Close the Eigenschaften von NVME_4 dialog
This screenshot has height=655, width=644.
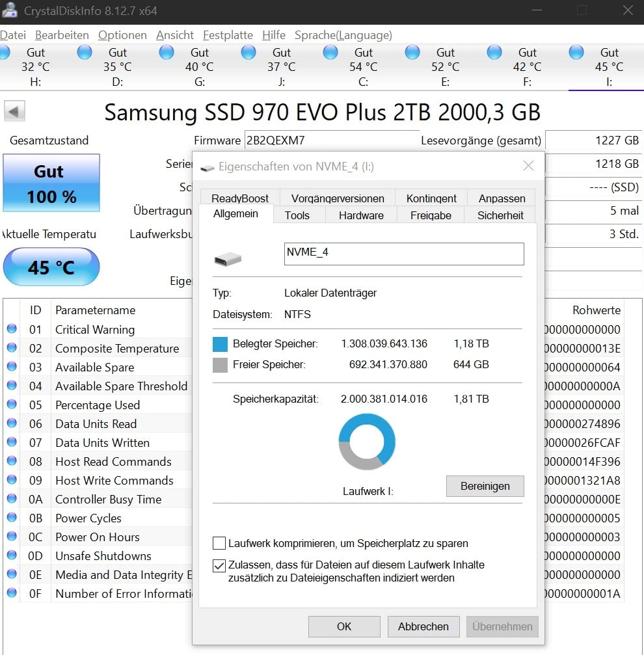coord(528,166)
